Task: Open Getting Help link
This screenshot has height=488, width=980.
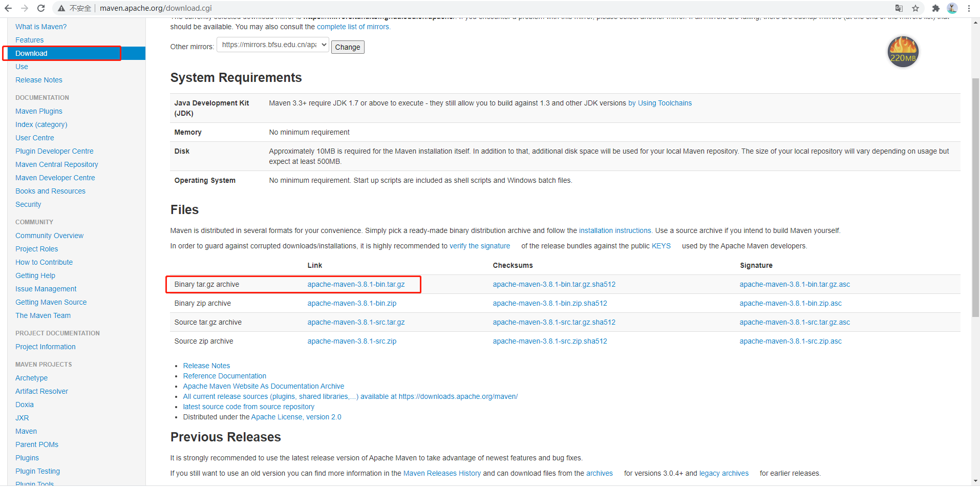Action: (x=35, y=275)
